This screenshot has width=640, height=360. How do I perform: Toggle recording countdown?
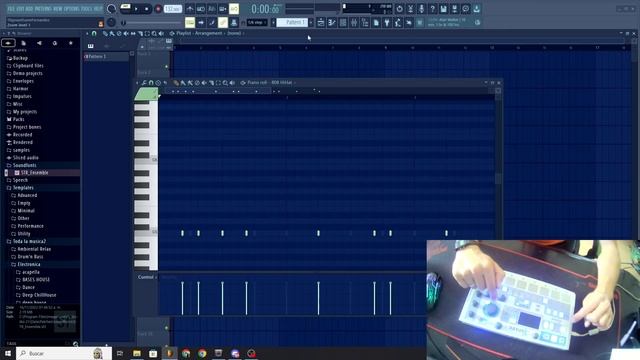[212, 9]
